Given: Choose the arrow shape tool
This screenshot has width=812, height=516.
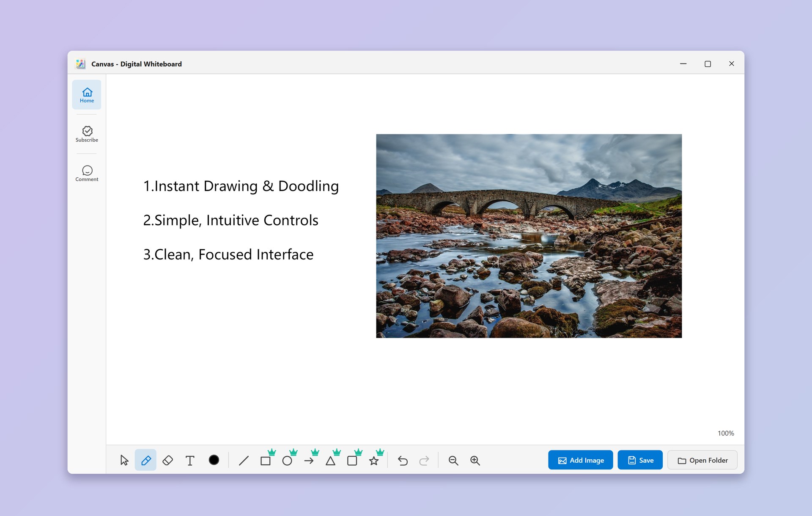Looking at the screenshot, I should point(309,460).
